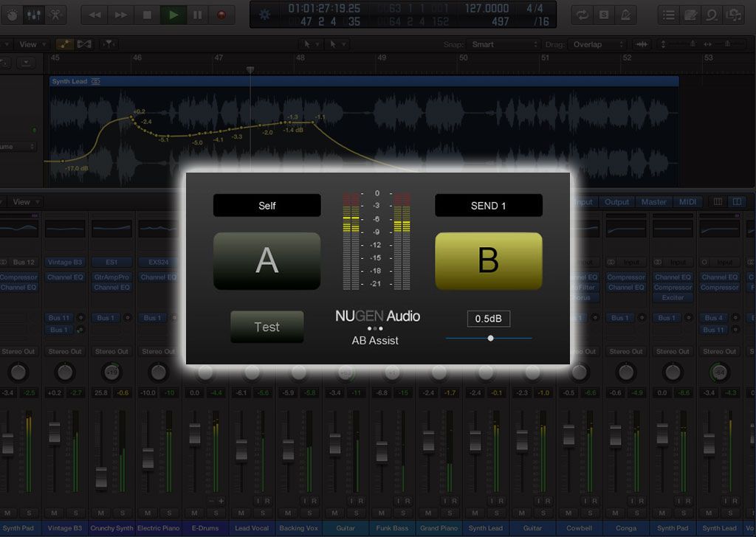Open the Self source selector
Viewport: 756px width, 537px height.
click(x=267, y=206)
